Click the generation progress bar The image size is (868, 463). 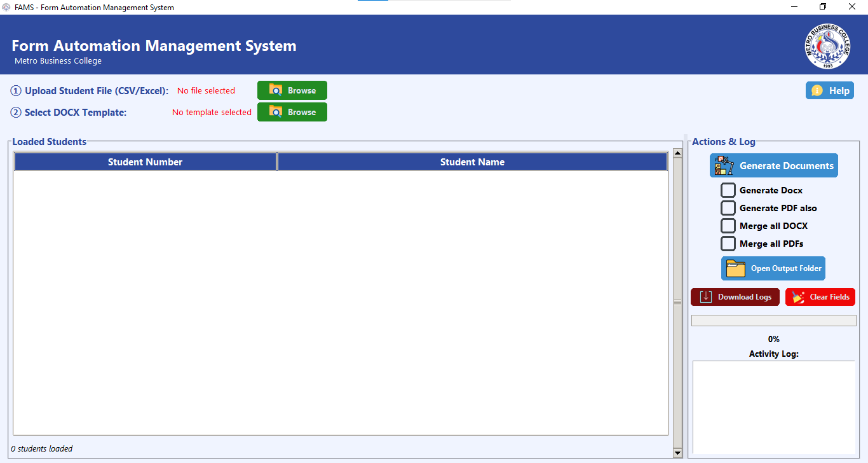773,321
